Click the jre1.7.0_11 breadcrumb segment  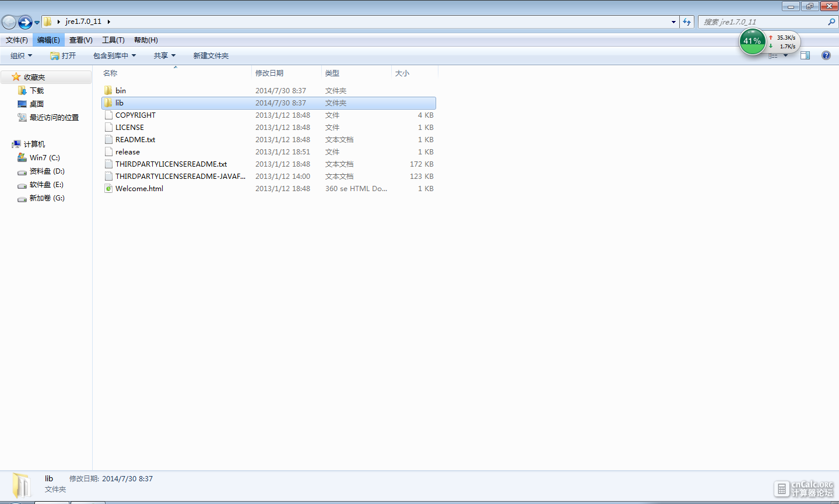pyautogui.click(x=83, y=22)
